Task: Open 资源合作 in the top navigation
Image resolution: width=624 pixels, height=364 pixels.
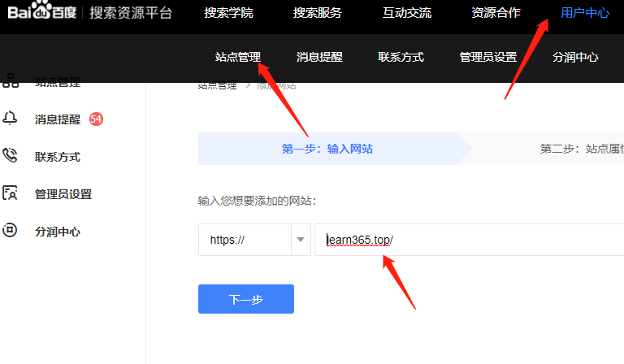Action: 496,13
